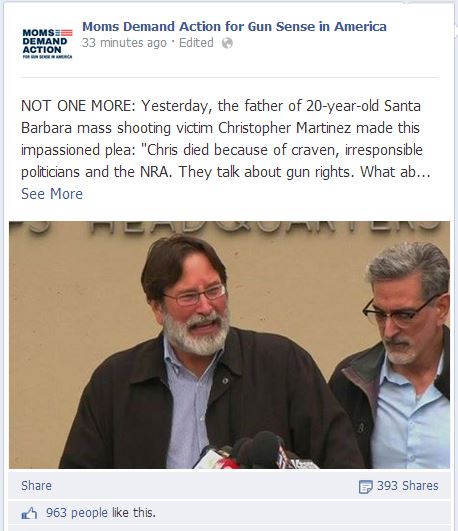View the list of 393 Shares
This screenshot has height=531, width=458.
[408, 486]
